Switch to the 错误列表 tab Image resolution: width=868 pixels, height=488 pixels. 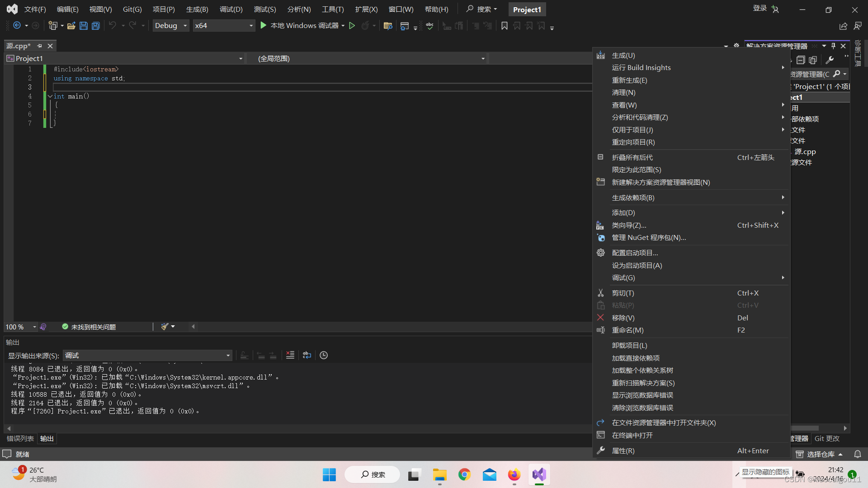[20, 438]
